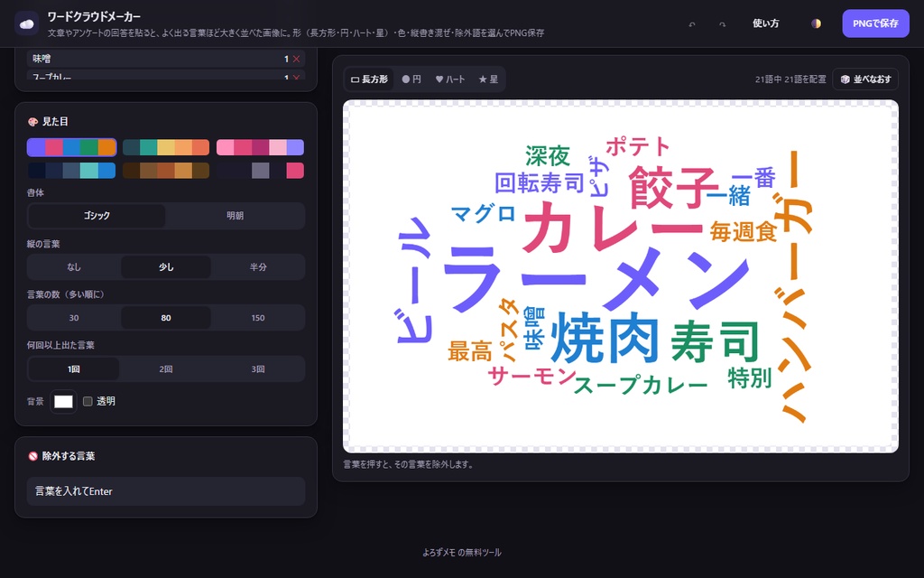Enable the 透明 transparent checkbox
The height and width of the screenshot is (578, 924).
88,402
